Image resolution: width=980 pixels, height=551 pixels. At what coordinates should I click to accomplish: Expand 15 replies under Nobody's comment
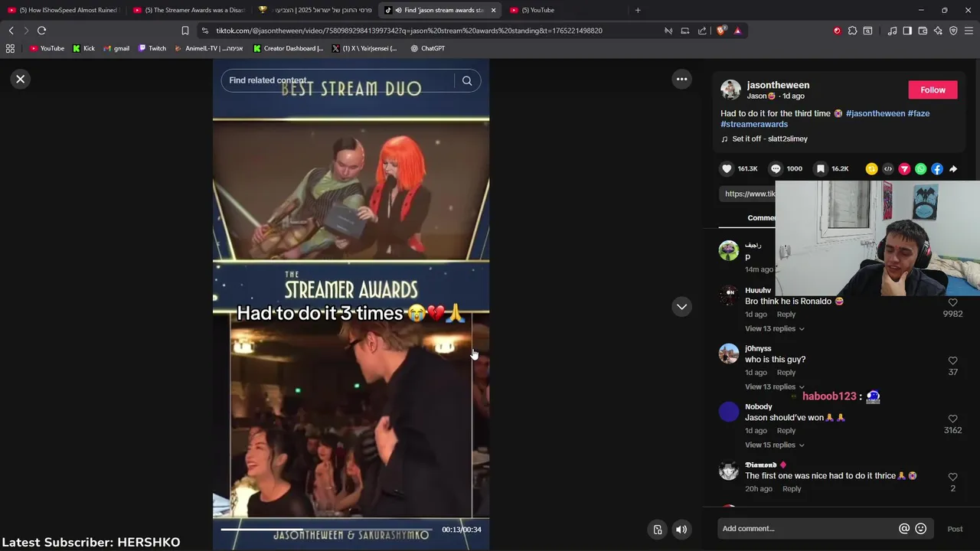point(775,445)
